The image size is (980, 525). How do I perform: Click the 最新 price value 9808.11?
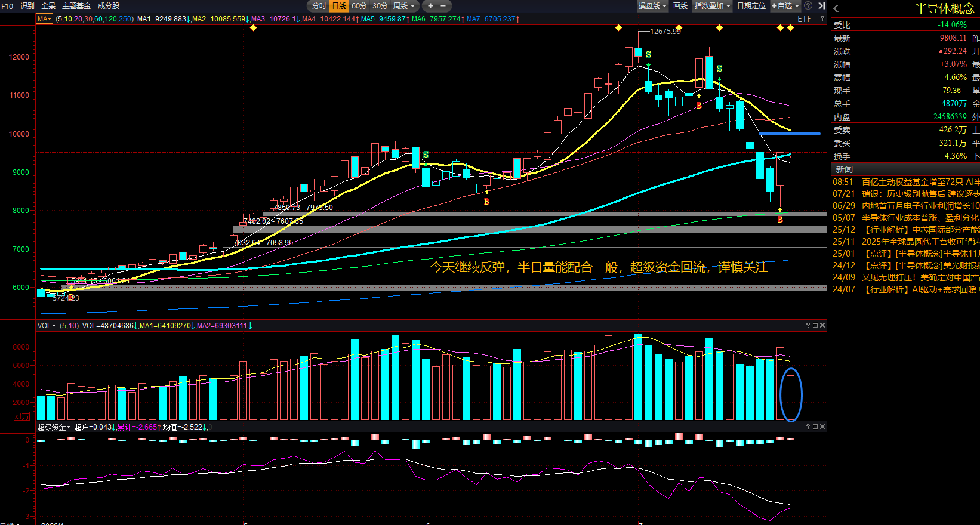click(953, 38)
